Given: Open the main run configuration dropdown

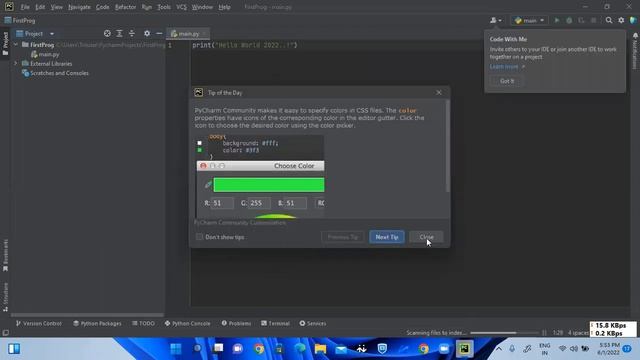Looking at the screenshot, I should click(x=529, y=20).
